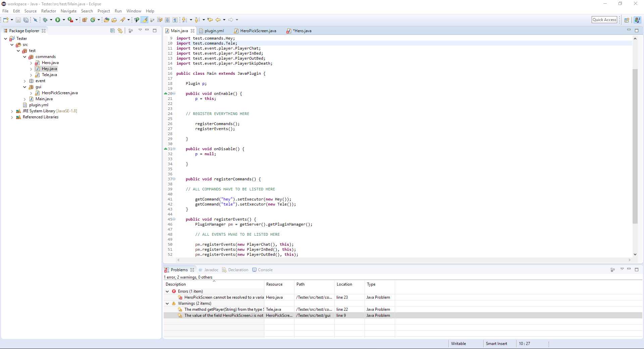Click the green Run button in toolbar
Viewport: 644px width, 349px height.
[58, 20]
